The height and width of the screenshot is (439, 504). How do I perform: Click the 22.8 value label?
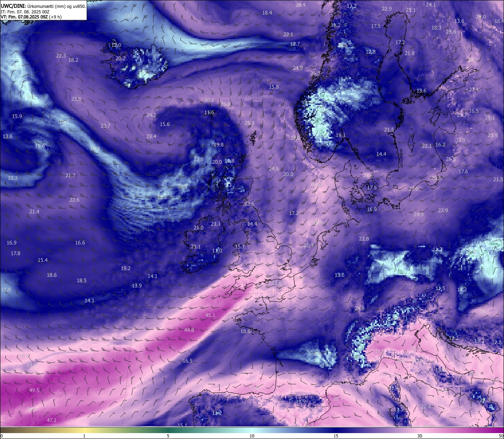click(x=364, y=239)
